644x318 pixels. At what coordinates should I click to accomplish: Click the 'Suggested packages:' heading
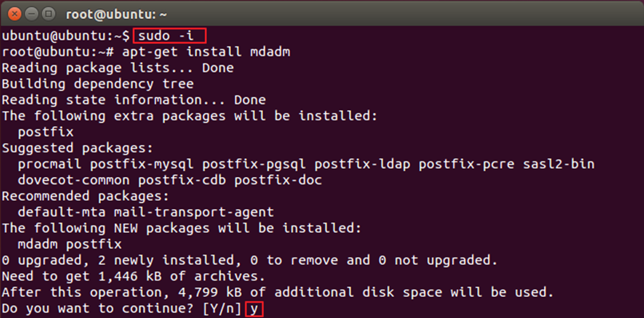pos(78,148)
